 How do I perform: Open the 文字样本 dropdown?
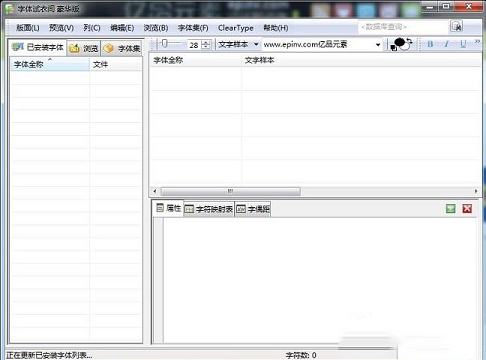(238, 44)
